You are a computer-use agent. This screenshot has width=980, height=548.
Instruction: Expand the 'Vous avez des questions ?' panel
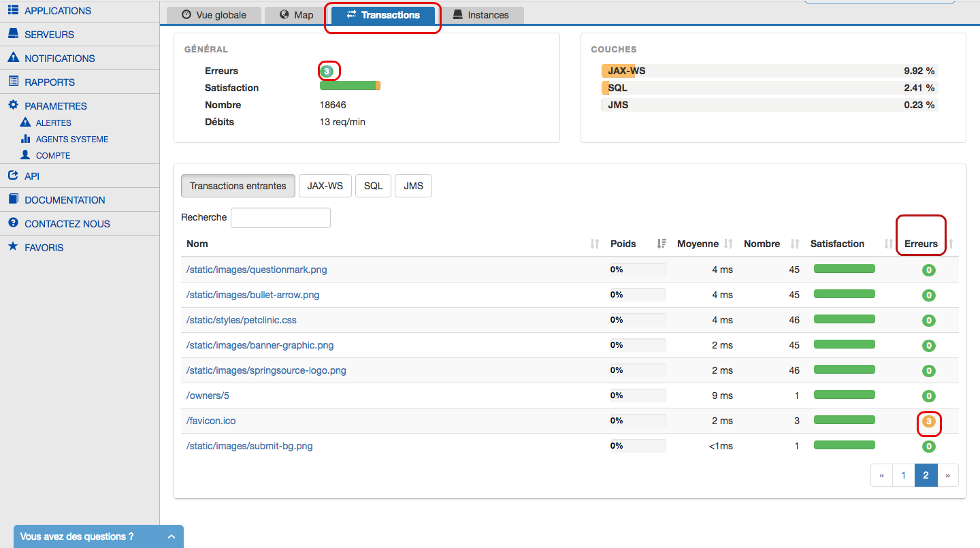(x=171, y=536)
